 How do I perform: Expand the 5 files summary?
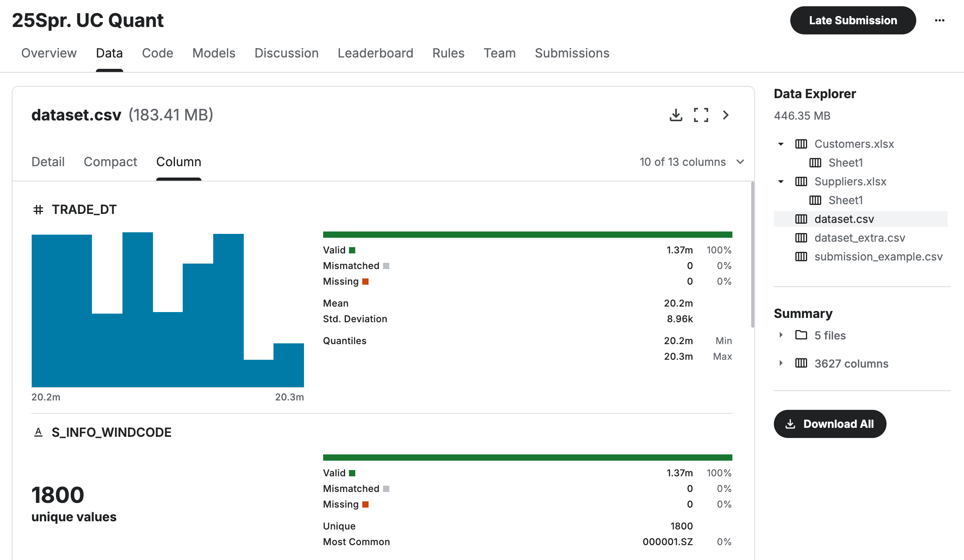click(x=781, y=335)
